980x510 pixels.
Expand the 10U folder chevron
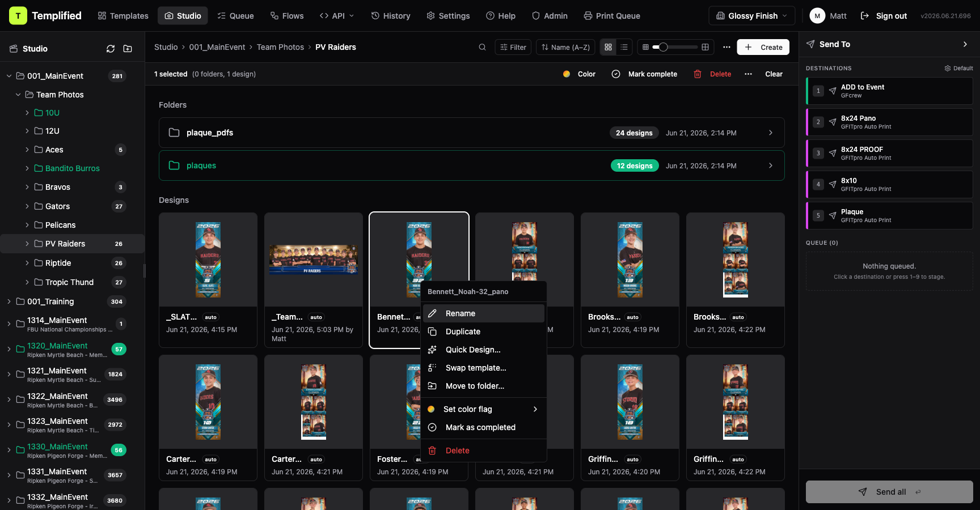click(27, 113)
